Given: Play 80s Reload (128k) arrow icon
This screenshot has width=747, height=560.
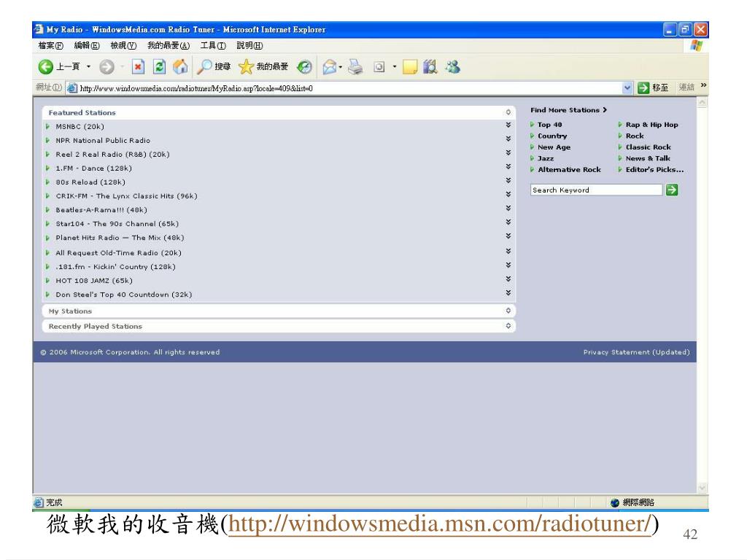Looking at the screenshot, I should point(47,182).
